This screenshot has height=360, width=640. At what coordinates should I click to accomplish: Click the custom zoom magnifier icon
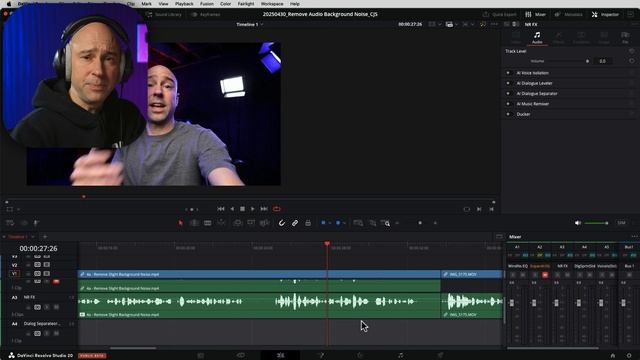pos(385,223)
